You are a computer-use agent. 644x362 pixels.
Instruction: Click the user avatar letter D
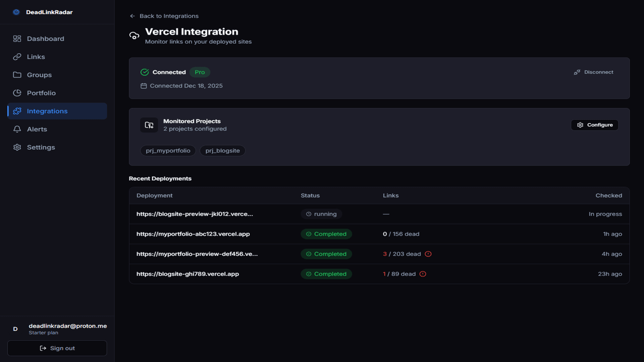click(x=15, y=329)
